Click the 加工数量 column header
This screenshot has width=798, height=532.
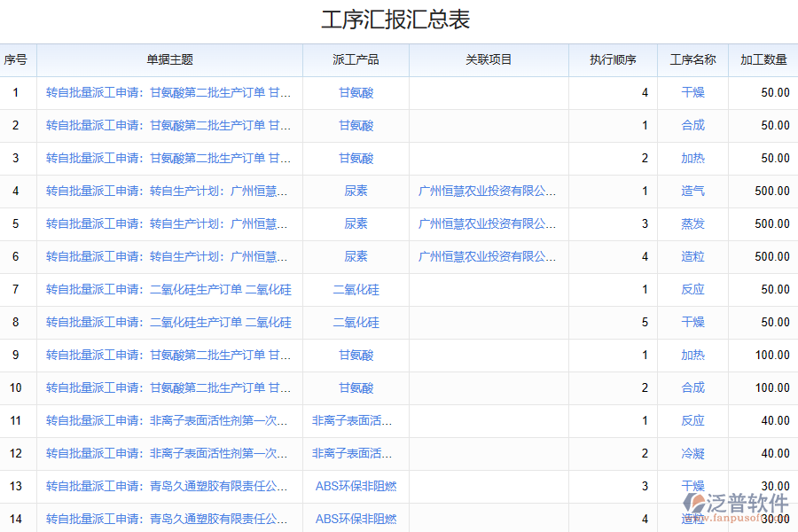[x=763, y=60]
